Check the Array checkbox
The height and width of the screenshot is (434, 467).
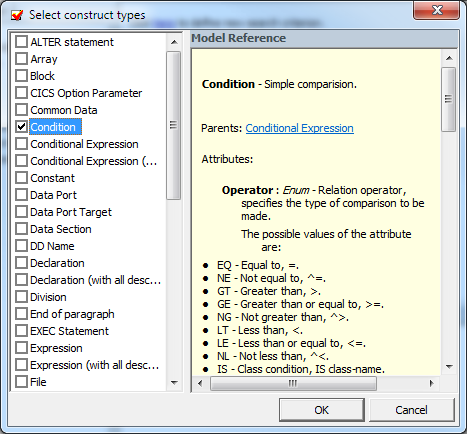tap(21, 59)
